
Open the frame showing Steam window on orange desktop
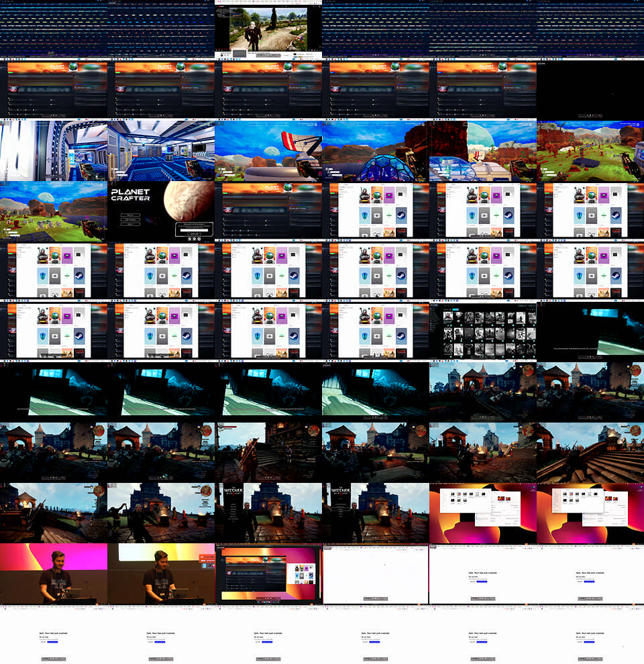[268, 574]
